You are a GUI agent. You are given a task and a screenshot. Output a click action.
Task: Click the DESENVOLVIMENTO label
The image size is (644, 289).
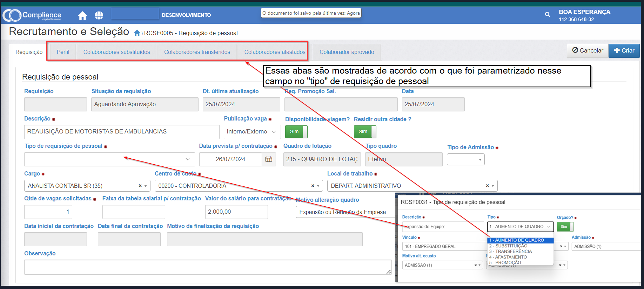click(x=186, y=15)
